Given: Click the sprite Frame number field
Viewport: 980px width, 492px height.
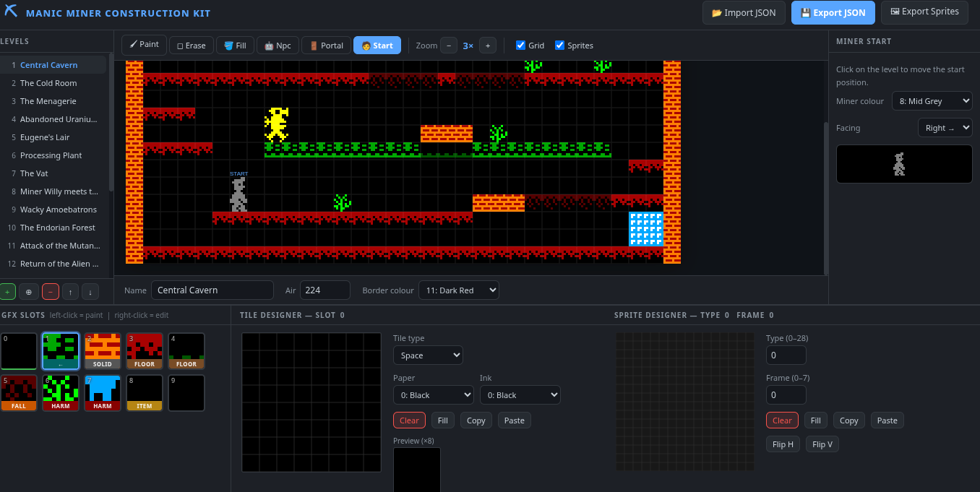Looking at the screenshot, I should pyautogui.click(x=786, y=395).
